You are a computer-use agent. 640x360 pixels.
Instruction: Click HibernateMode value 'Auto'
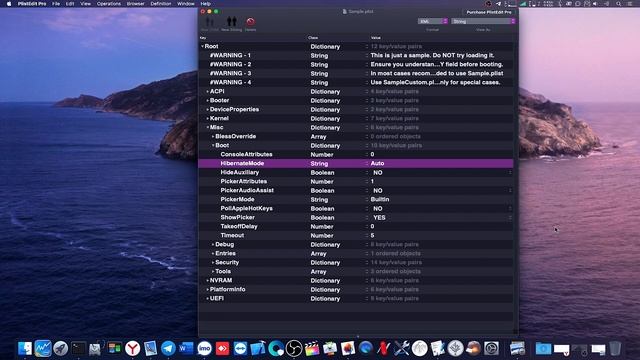click(377, 163)
